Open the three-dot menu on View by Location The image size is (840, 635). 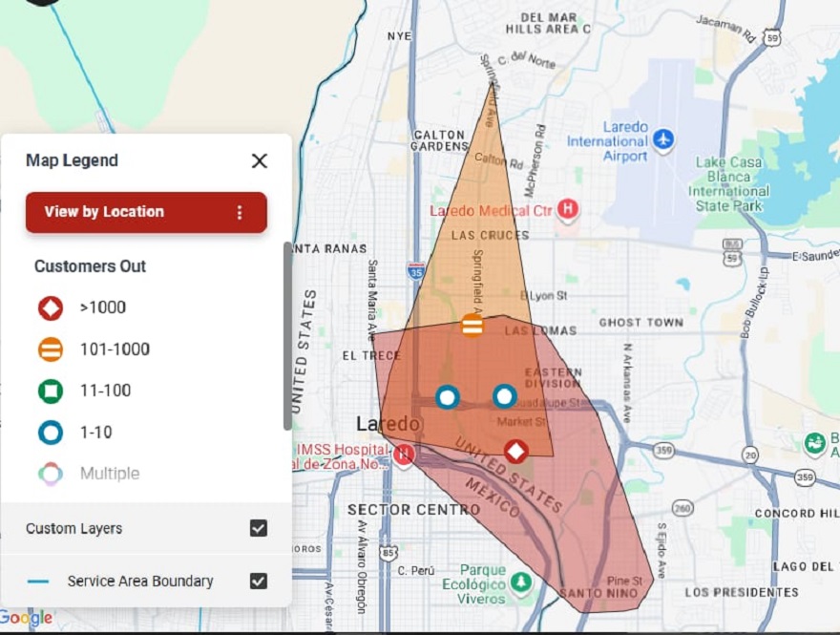pos(240,212)
